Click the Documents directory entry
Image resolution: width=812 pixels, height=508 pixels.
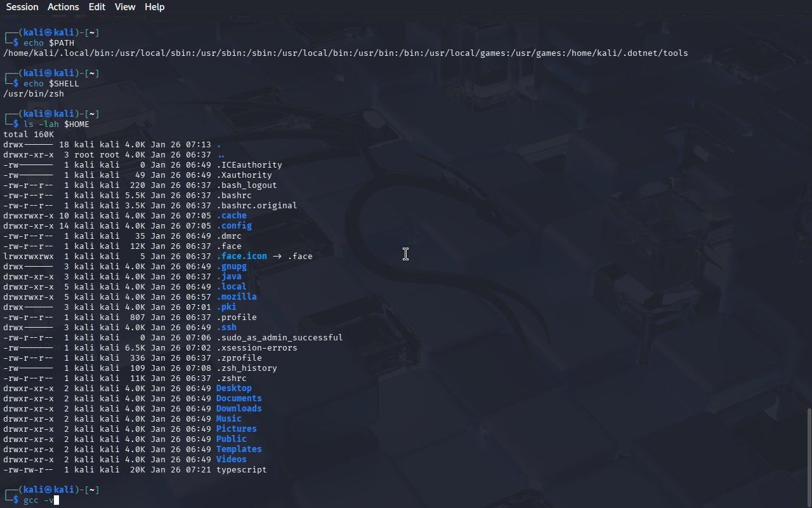[x=239, y=399]
